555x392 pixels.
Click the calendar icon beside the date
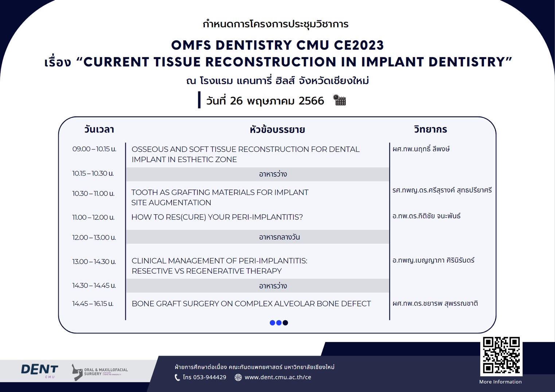point(340,100)
